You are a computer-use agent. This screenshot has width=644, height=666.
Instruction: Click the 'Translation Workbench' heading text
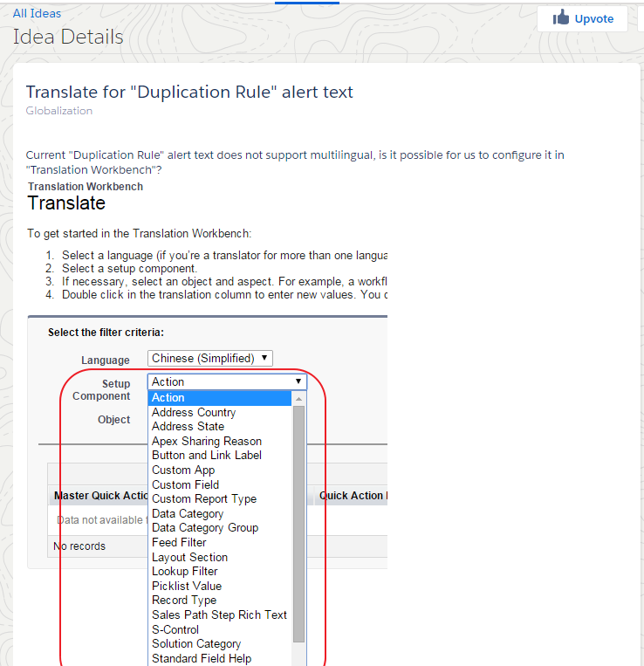pyautogui.click(x=86, y=187)
